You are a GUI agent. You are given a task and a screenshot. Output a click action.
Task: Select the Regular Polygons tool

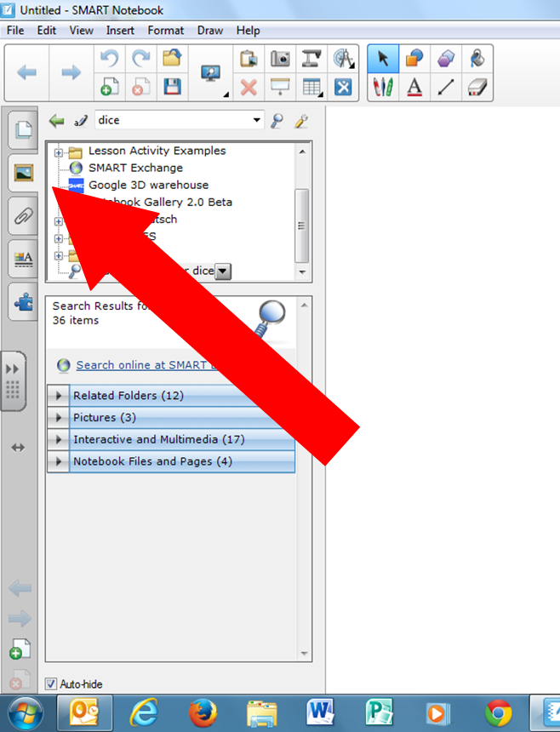coord(446,59)
